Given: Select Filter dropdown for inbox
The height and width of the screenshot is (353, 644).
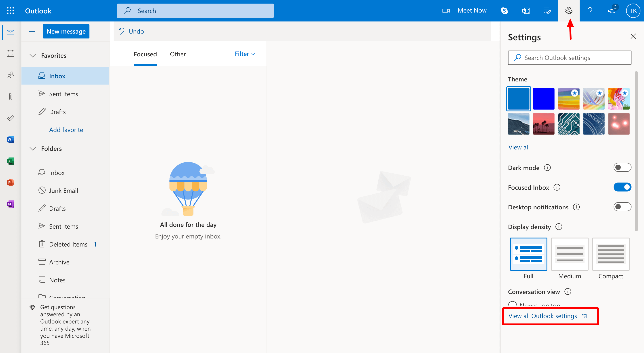Looking at the screenshot, I should [x=245, y=53].
